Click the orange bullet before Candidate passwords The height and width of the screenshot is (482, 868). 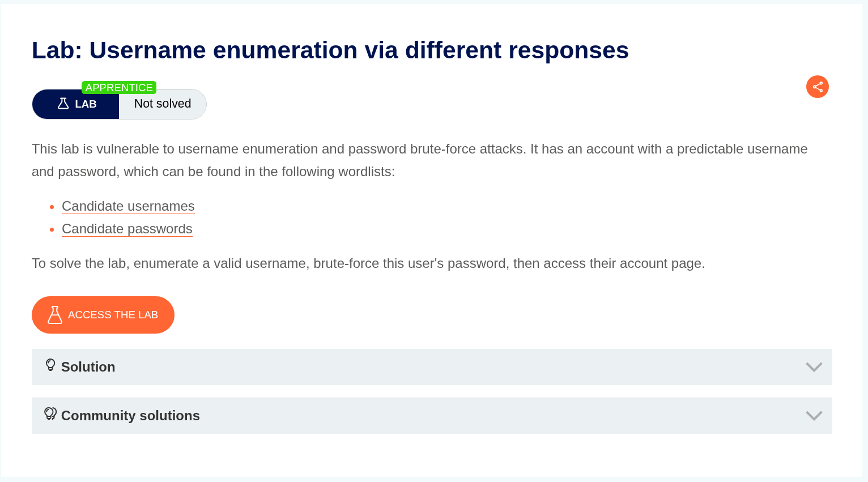pyautogui.click(x=52, y=229)
